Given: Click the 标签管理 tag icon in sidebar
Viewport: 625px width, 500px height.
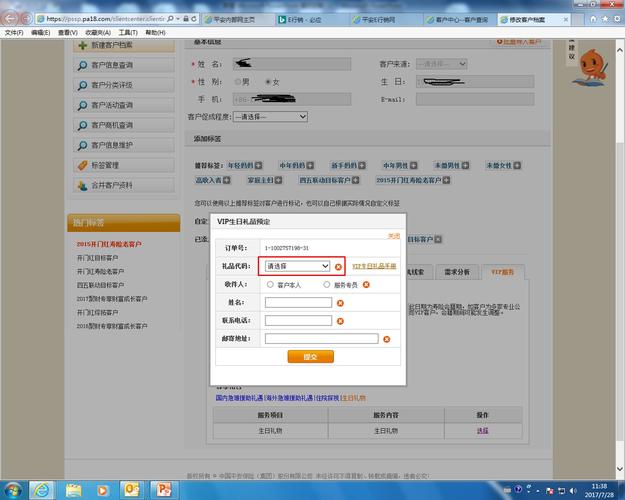Looking at the screenshot, I should click(x=82, y=165).
